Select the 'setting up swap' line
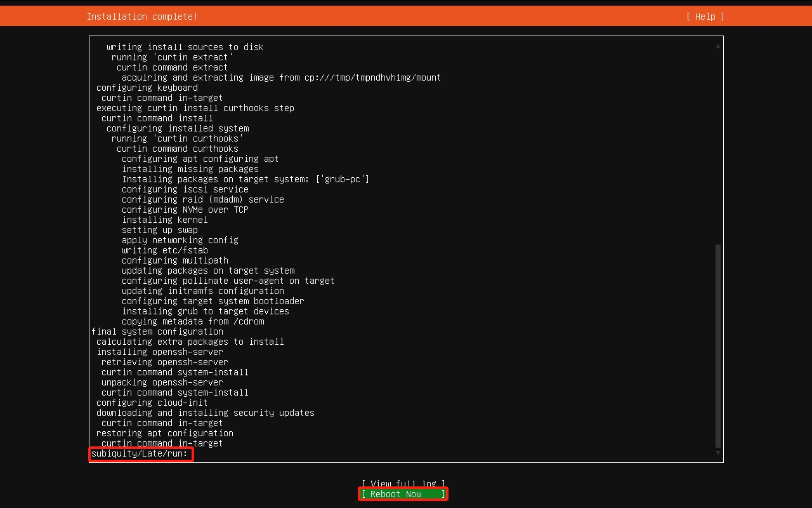This screenshot has height=508, width=812. tap(160, 230)
